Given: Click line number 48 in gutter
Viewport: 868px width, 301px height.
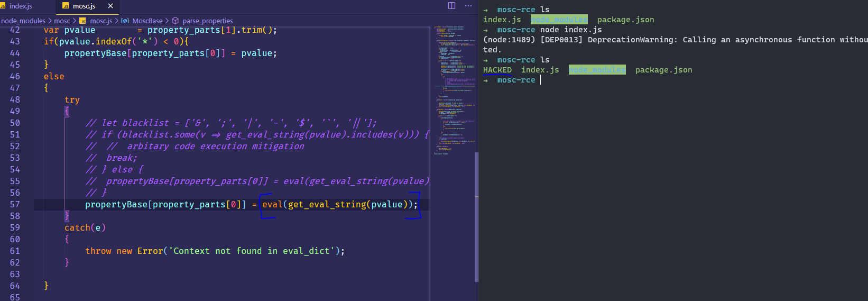Looking at the screenshot, I should (15, 99).
